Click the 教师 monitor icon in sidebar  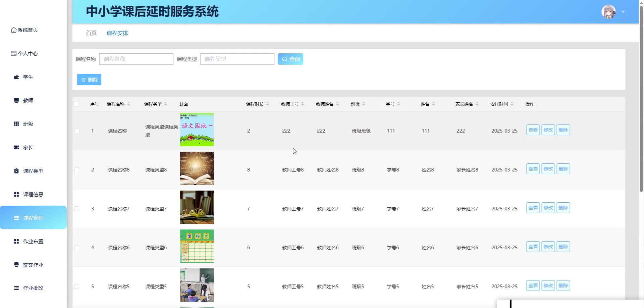(16, 100)
